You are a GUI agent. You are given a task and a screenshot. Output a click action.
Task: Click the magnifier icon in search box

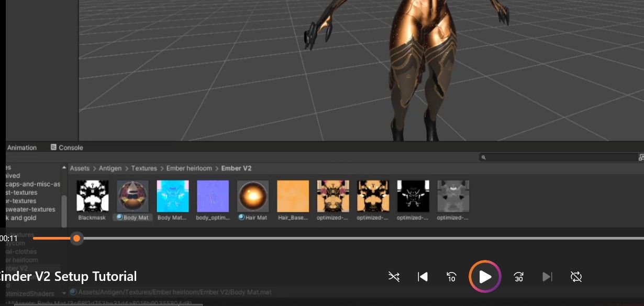tap(483, 157)
